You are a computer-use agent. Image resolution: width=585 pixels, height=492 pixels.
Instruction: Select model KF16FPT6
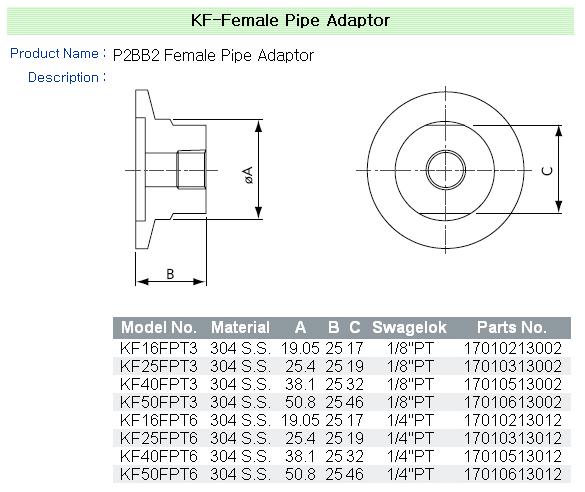pos(159,420)
